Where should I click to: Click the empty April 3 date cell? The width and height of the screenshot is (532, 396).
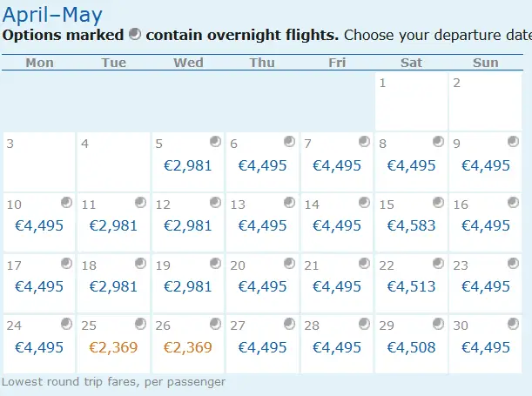tap(39, 161)
